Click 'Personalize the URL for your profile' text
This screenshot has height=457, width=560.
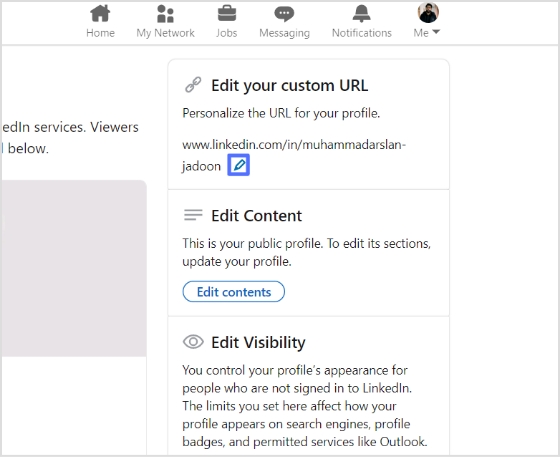[281, 113]
